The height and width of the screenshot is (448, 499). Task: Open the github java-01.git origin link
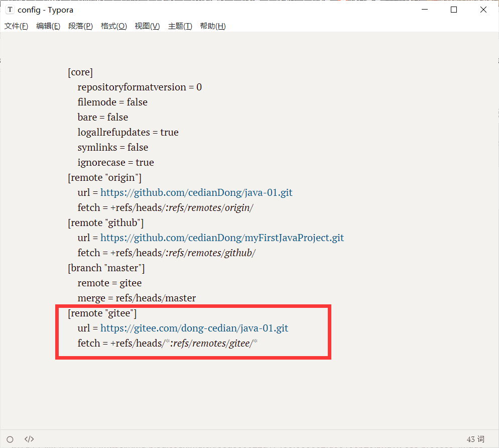[x=196, y=193]
